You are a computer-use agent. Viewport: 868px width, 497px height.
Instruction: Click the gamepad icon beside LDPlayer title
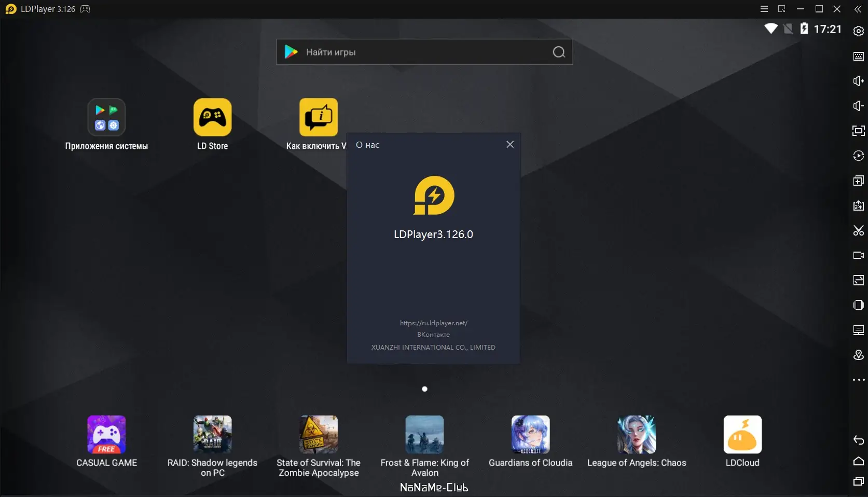point(85,9)
